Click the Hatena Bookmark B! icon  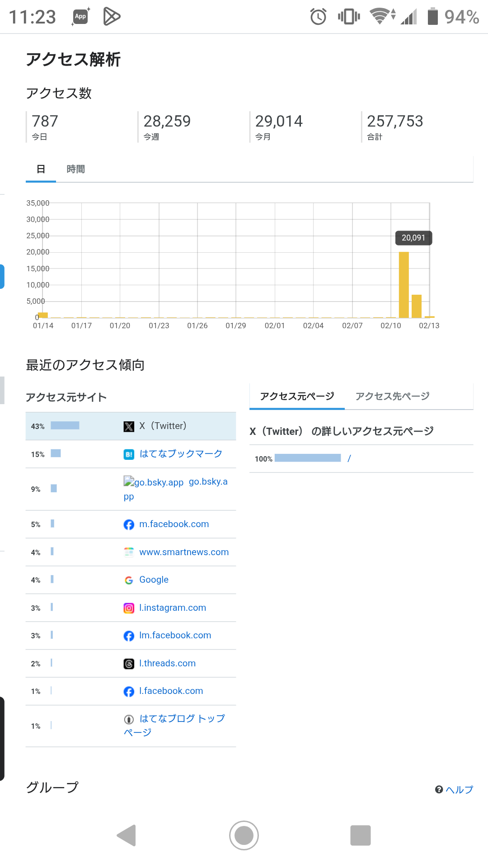pos(129,454)
